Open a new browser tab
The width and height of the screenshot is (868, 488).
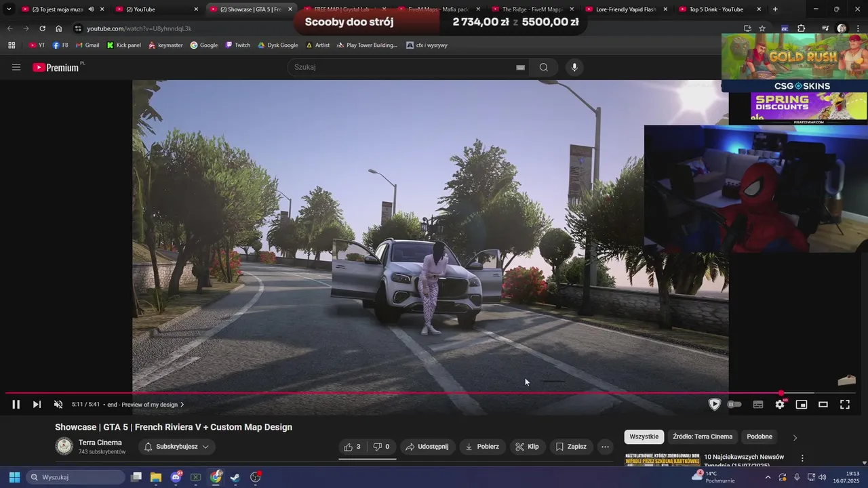point(775,9)
